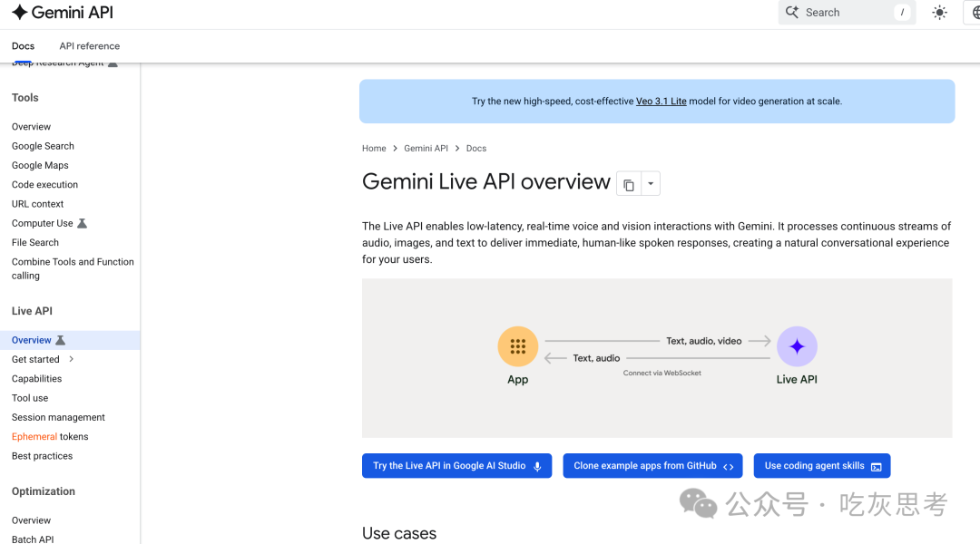Click the Tools section heading in the sidebar

click(x=25, y=98)
